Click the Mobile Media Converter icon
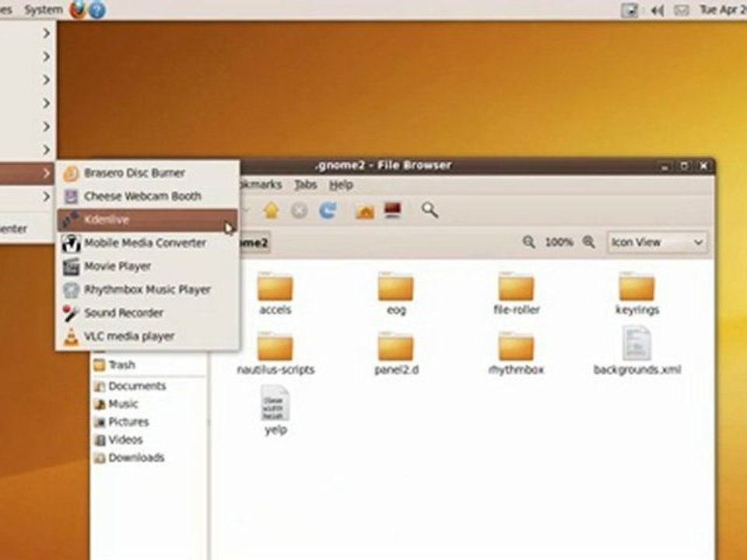The width and height of the screenshot is (747, 560). [x=71, y=243]
